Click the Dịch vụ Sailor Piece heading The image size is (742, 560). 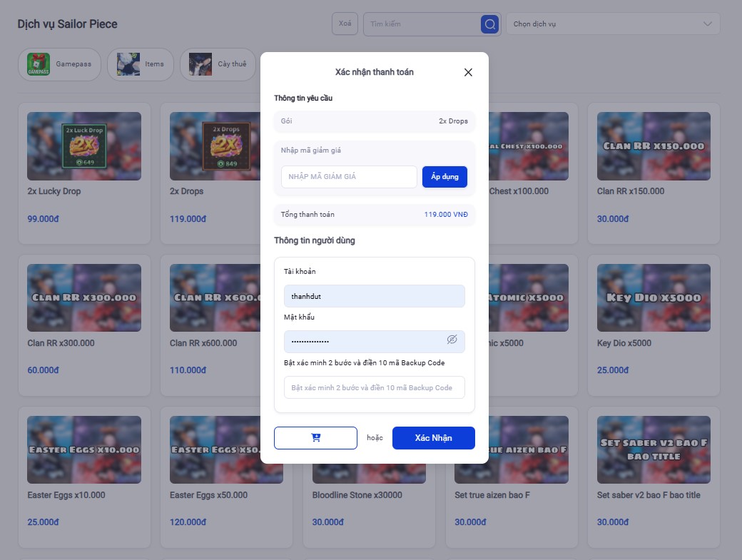(x=67, y=24)
